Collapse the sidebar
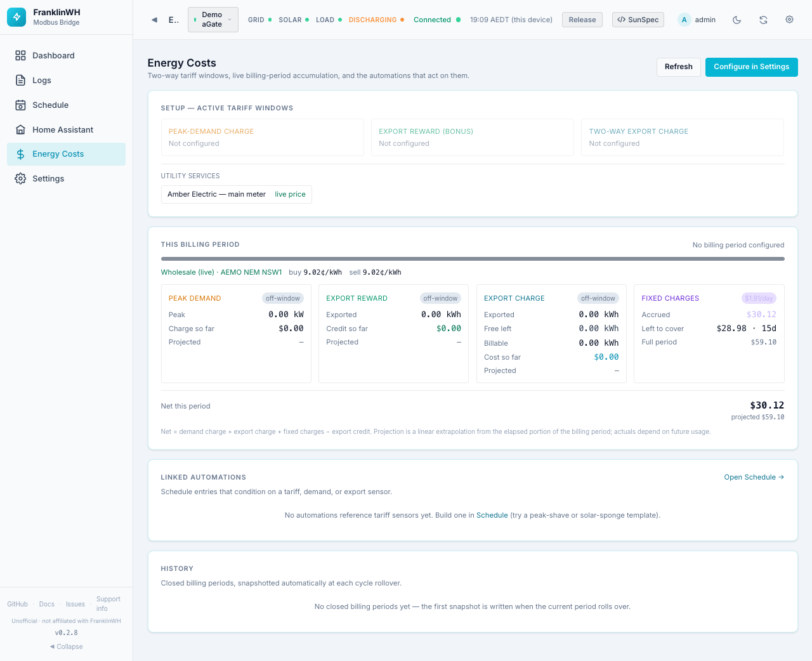812x661 pixels. tap(67, 646)
